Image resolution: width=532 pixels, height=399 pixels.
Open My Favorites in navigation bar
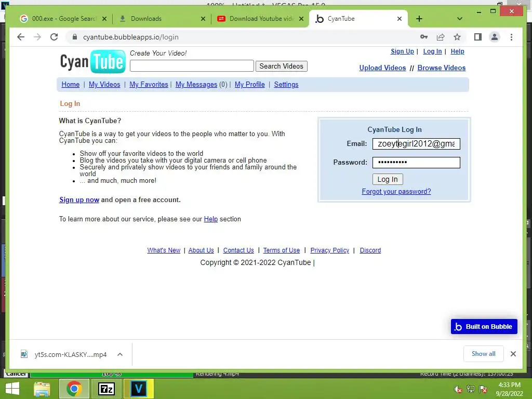149,85
